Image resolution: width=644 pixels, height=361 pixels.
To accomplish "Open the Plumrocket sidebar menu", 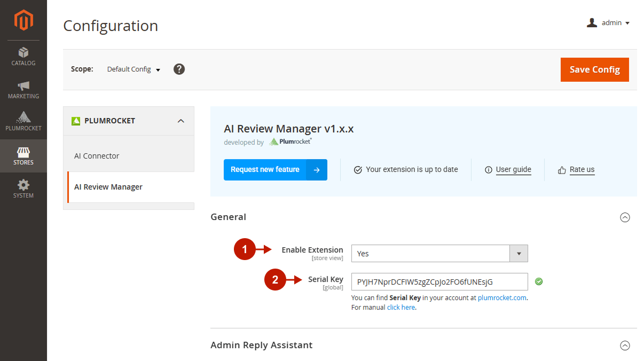I will point(23,122).
